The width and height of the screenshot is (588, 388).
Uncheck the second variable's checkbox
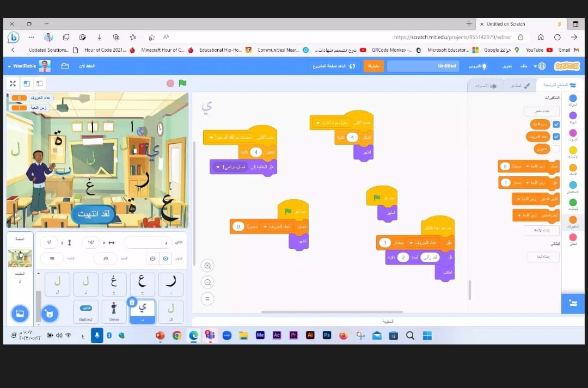pos(556,137)
